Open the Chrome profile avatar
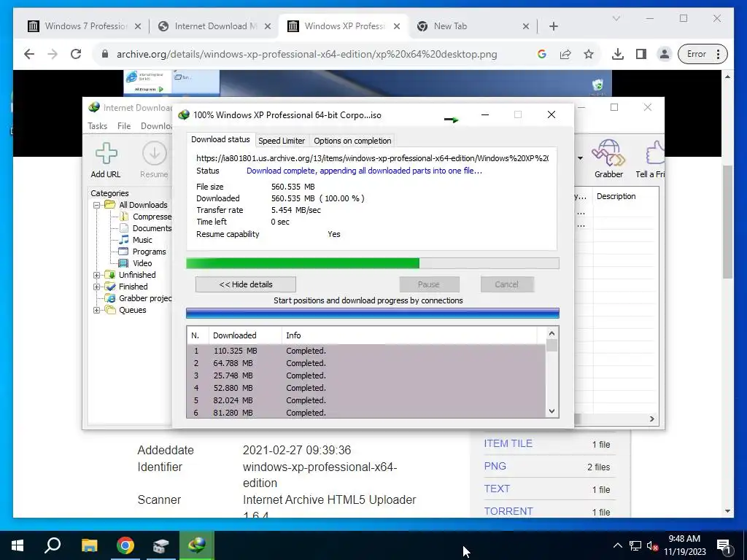 [664, 54]
